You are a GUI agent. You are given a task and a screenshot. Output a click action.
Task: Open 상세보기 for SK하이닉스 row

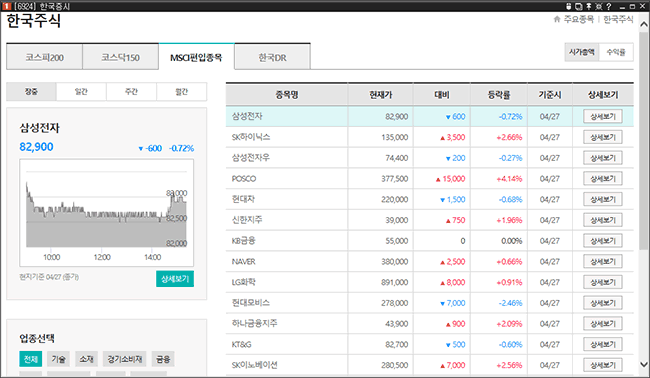[x=603, y=137]
